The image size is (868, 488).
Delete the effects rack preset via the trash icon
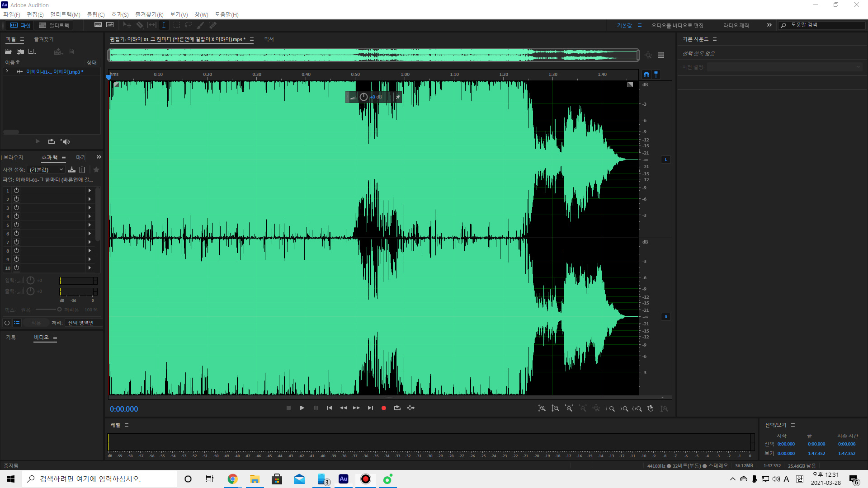tap(82, 169)
